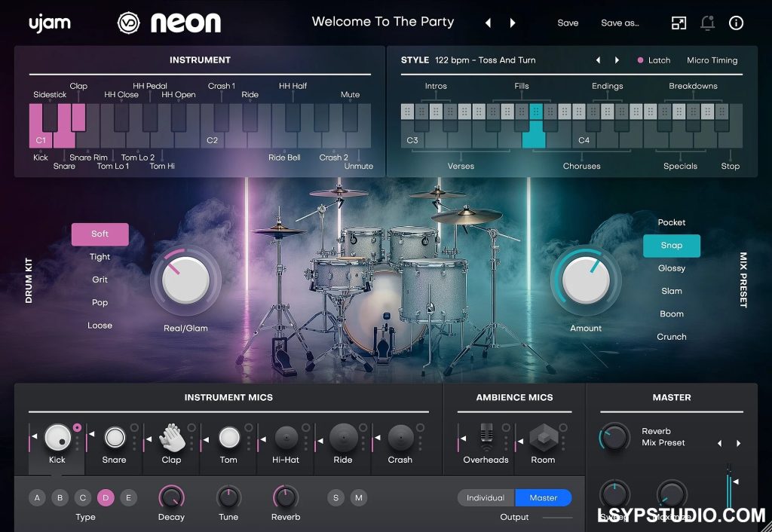Select the Soft drum kit

click(x=100, y=234)
